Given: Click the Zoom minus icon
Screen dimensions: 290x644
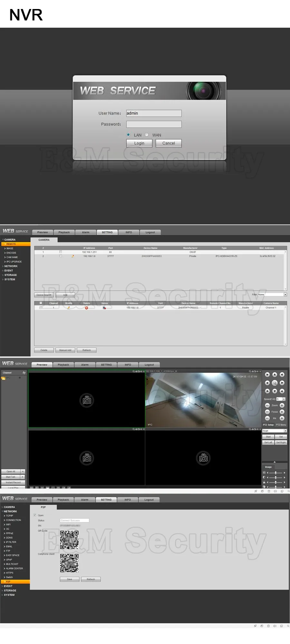Looking at the screenshot, I should tap(267, 405).
